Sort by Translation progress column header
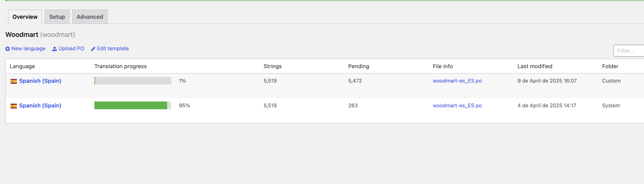Viewport: 644px width, 184px height. coord(120,66)
